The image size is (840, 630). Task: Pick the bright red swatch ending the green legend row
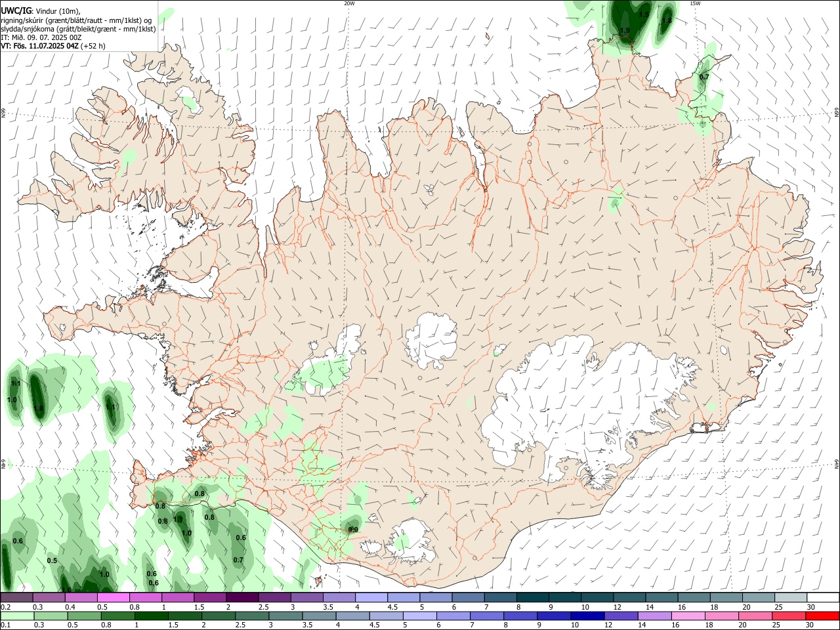tap(822, 616)
